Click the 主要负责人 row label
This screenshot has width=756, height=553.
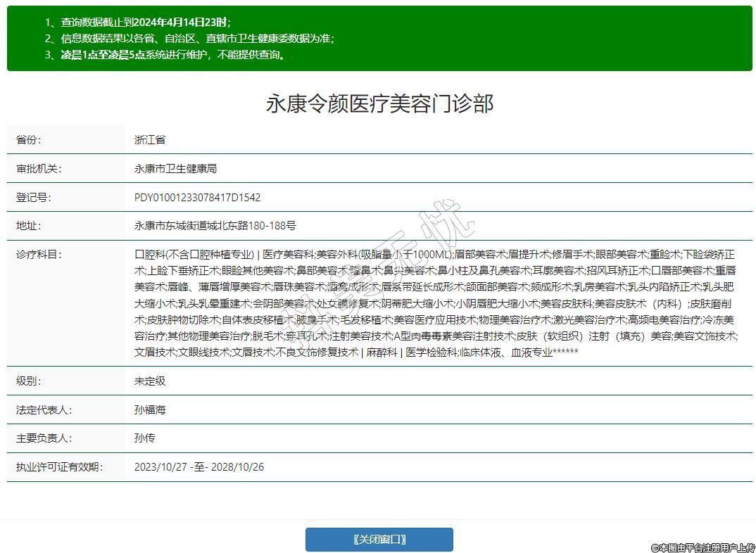pos(44,438)
